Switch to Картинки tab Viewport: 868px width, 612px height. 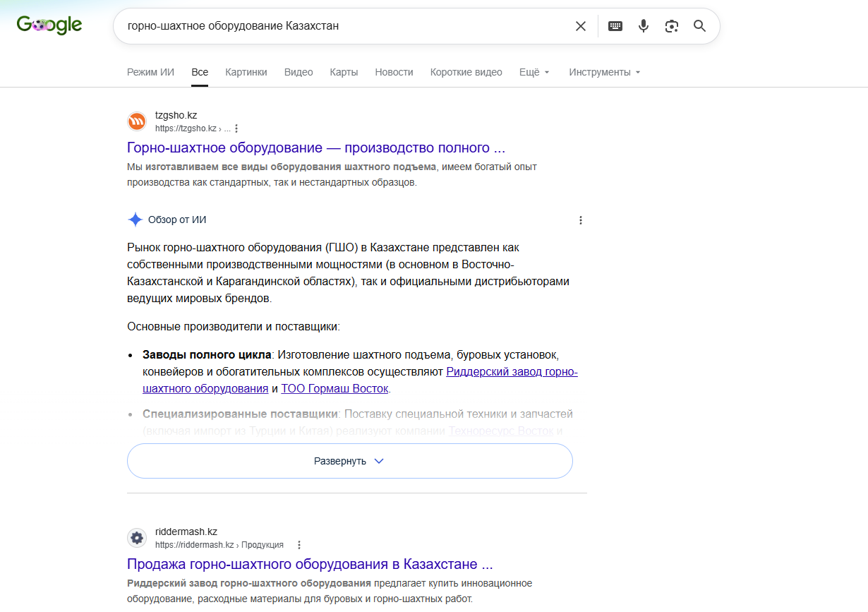tap(246, 72)
